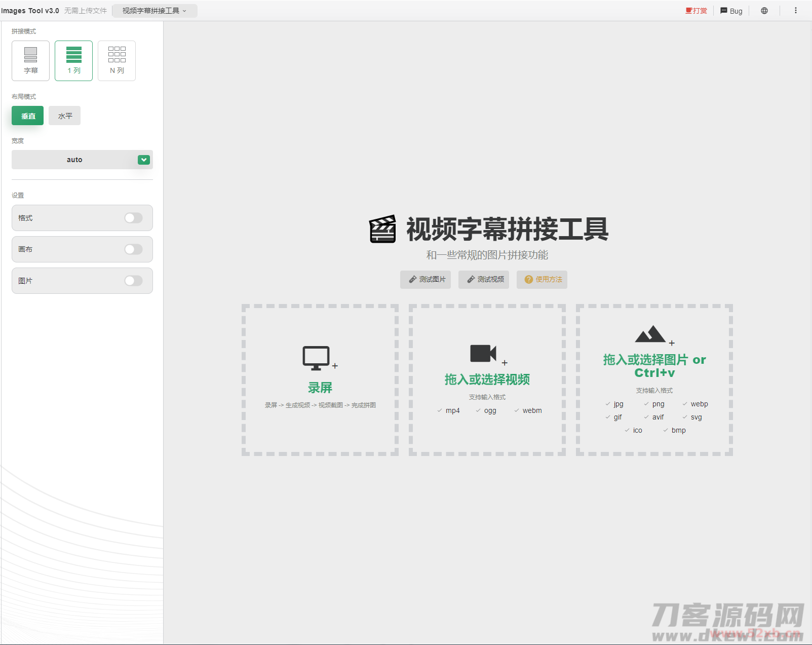
Task: Expand the 视频字幕拼接工具 tool selector
Action: pyautogui.click(x=154, y=11)
